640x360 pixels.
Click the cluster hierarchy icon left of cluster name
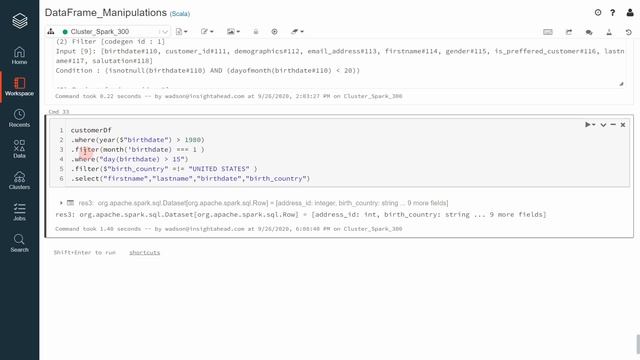pyautogui.click(x=51, y=31)
